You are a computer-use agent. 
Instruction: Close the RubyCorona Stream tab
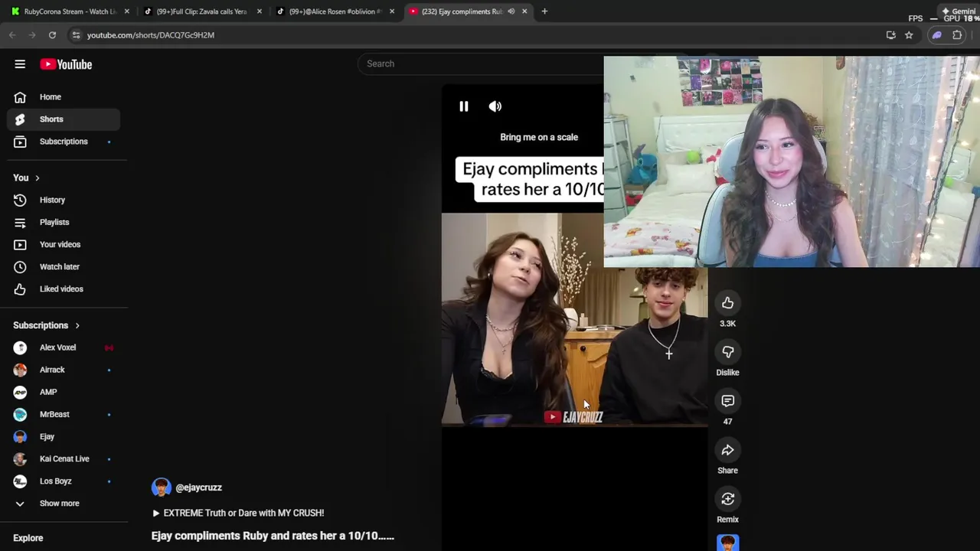[x=126, y=11]
